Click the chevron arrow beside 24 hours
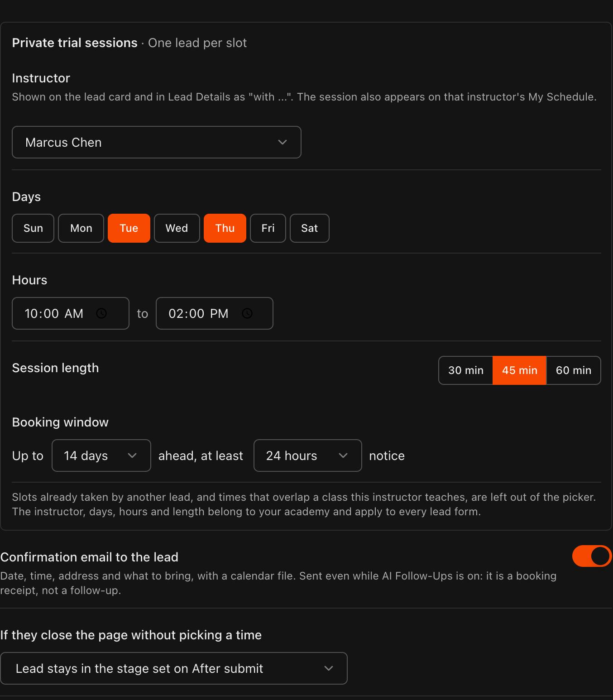 [343, 455]
